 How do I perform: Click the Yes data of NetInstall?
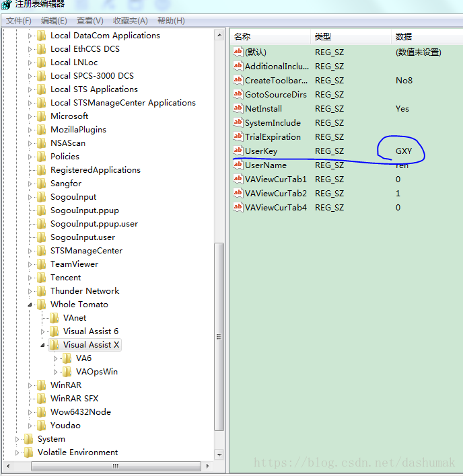point(402,109)
